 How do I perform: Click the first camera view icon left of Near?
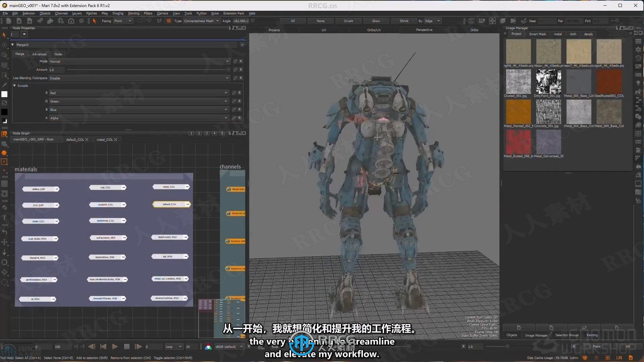[472, 21]
